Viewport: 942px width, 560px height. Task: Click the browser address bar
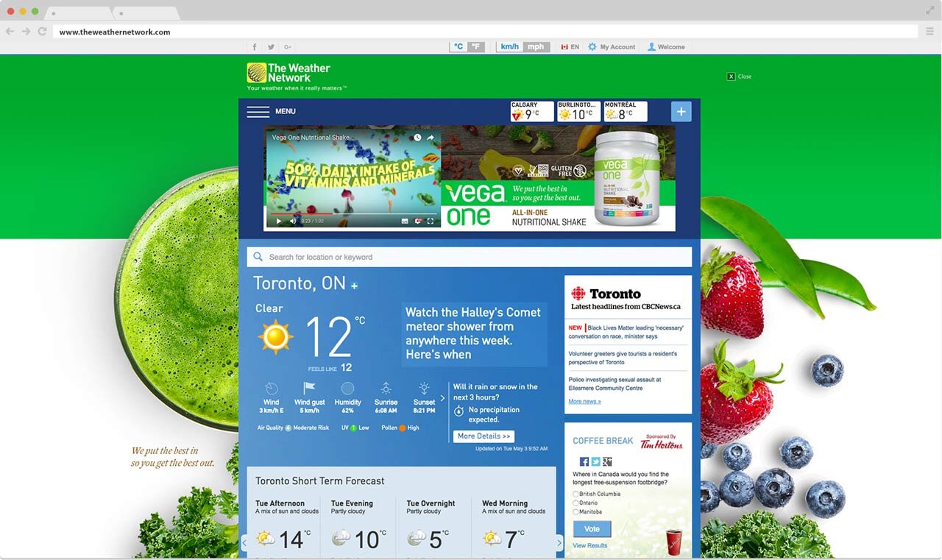[x=486, y=32]
